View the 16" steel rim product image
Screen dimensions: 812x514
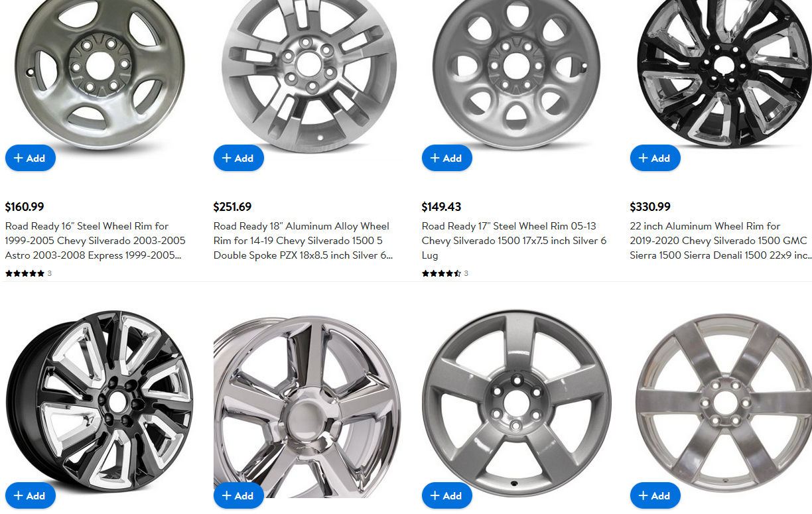(x=100, y=73)
